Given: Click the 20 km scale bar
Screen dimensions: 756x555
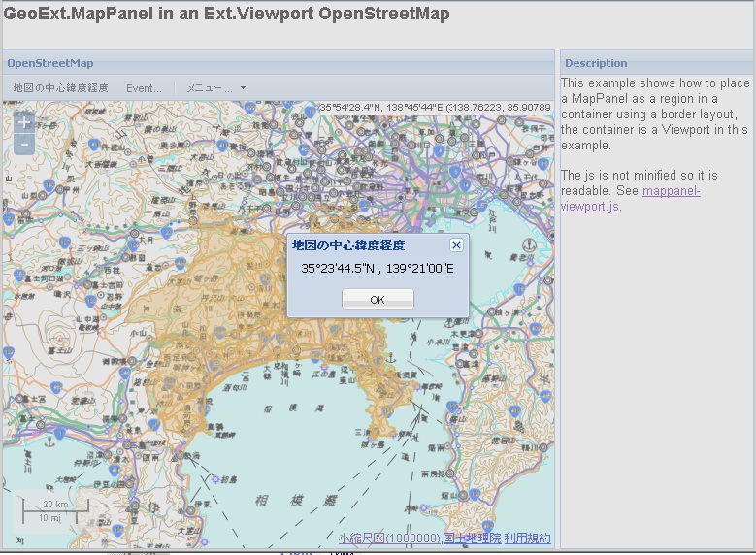Looking at the screenshot, I should [x=55, y=505].
